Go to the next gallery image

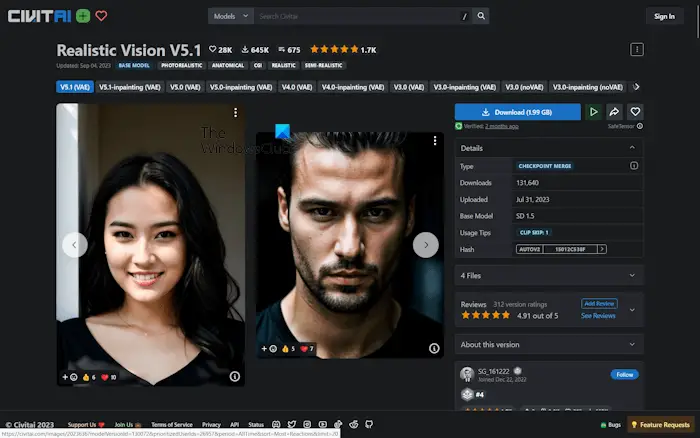click(x=425, y=245)
